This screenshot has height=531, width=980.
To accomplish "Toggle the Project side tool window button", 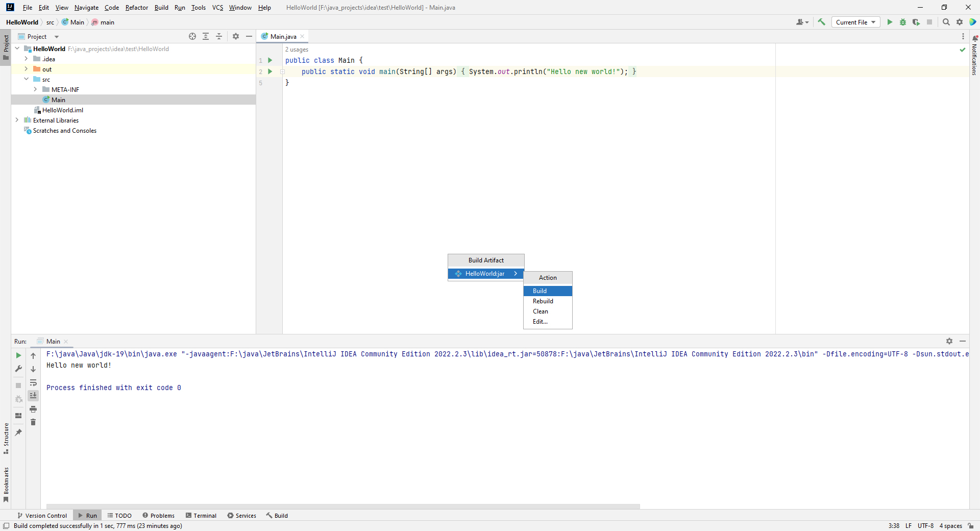I will 6,47.
